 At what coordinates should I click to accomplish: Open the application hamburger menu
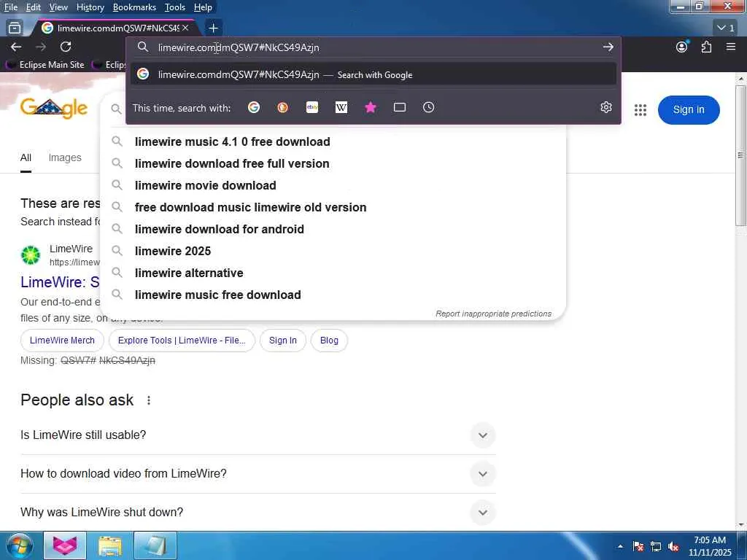(x=731, y=47)
